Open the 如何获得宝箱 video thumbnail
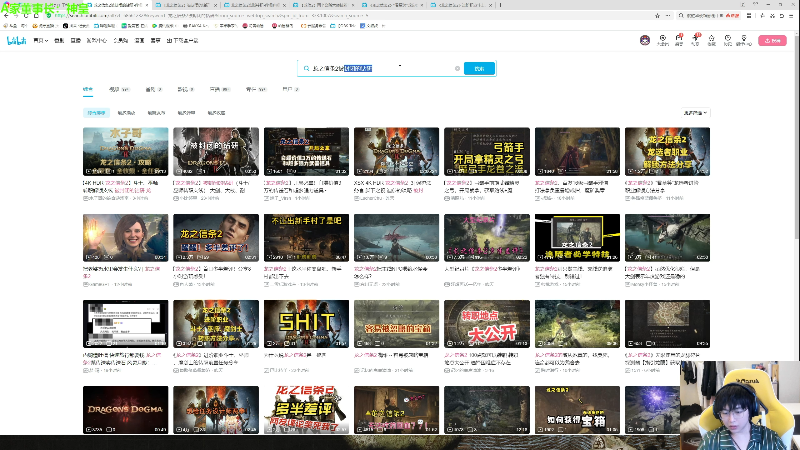 pyautogui.click(x=577, y=410)
